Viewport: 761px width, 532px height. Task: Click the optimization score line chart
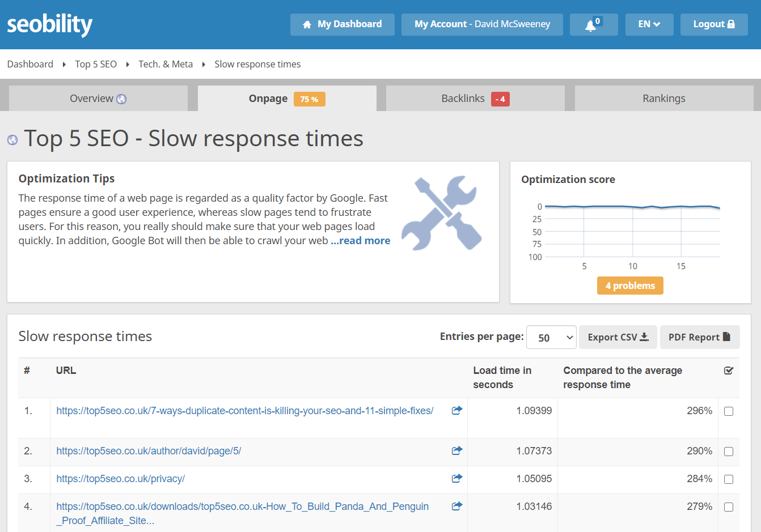(625, 237)
